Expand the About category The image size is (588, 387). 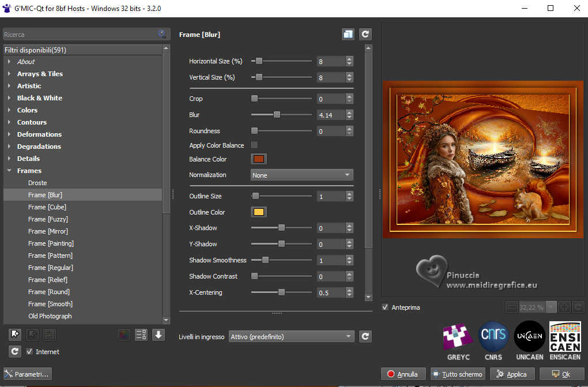pyautogui.click(x=9, y=62)
